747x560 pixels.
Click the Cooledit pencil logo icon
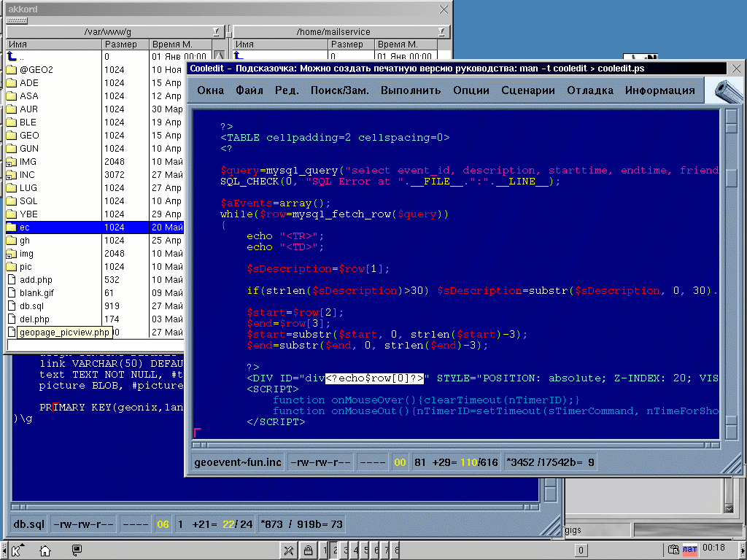tap(723, 90)
